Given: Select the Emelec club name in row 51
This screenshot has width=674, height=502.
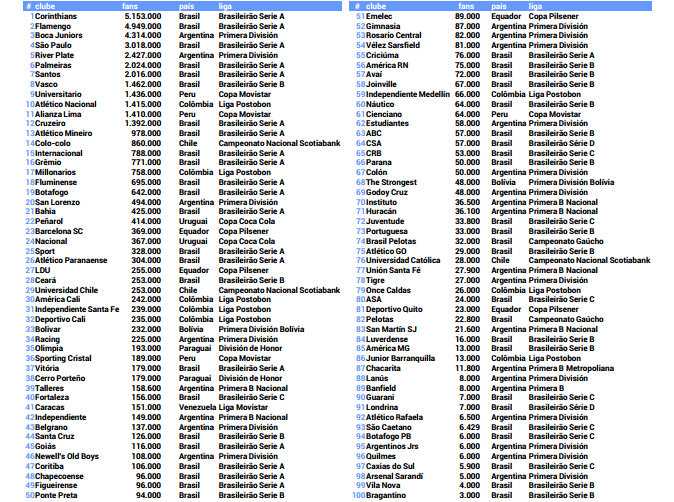Looking at the screenshot, I should [380, 17].
